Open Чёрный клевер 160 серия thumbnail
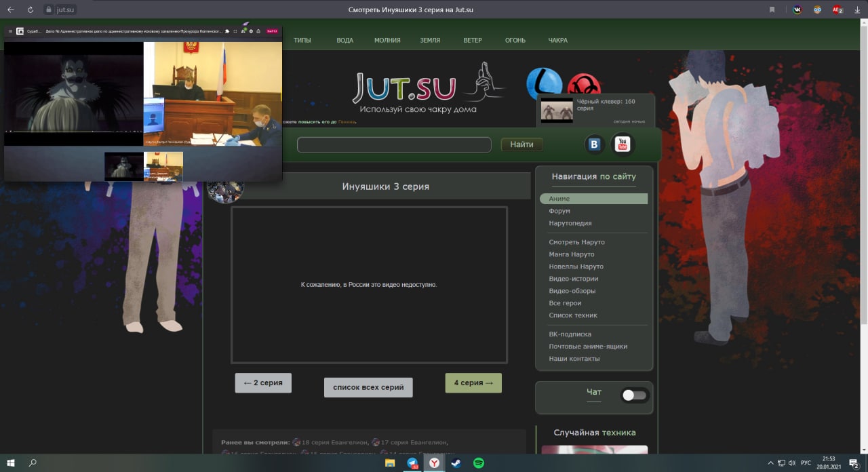The image size is (868, 472). [557, 111]
